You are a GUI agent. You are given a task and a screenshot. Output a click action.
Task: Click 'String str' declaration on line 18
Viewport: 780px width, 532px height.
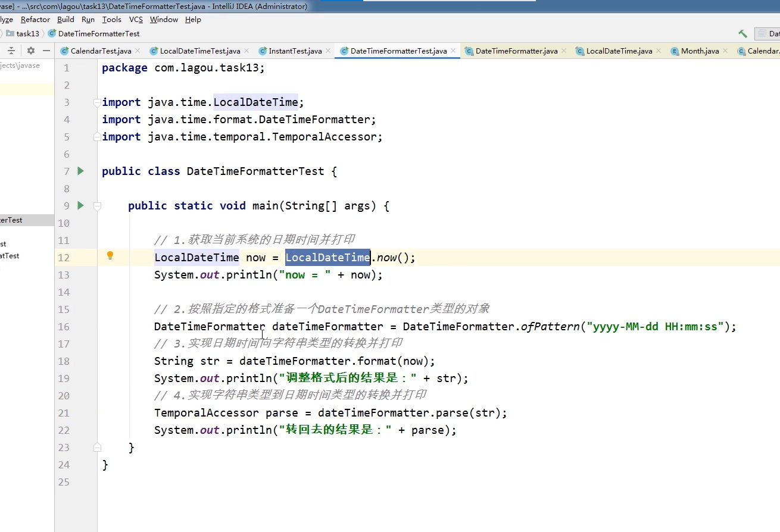(x=187, y=361)
